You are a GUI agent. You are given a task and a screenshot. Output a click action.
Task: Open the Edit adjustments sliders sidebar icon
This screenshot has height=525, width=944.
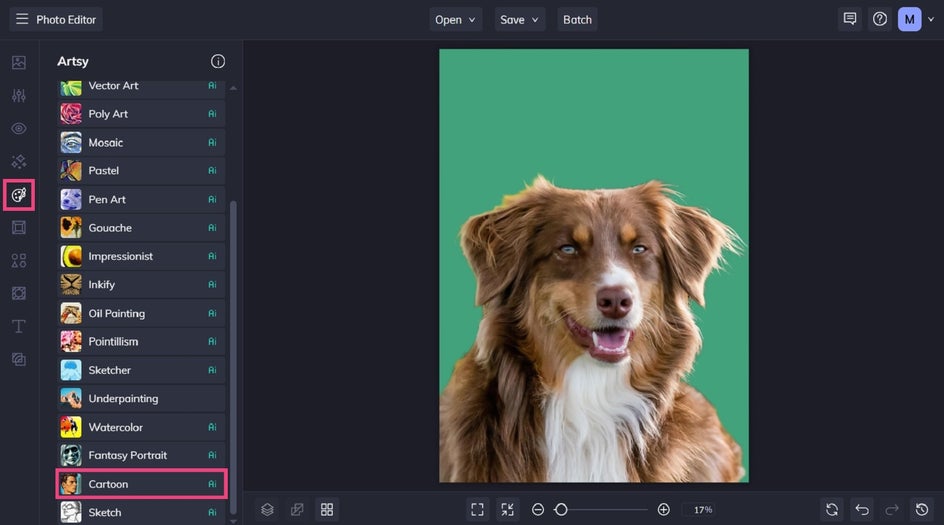(x=19, y=95)
